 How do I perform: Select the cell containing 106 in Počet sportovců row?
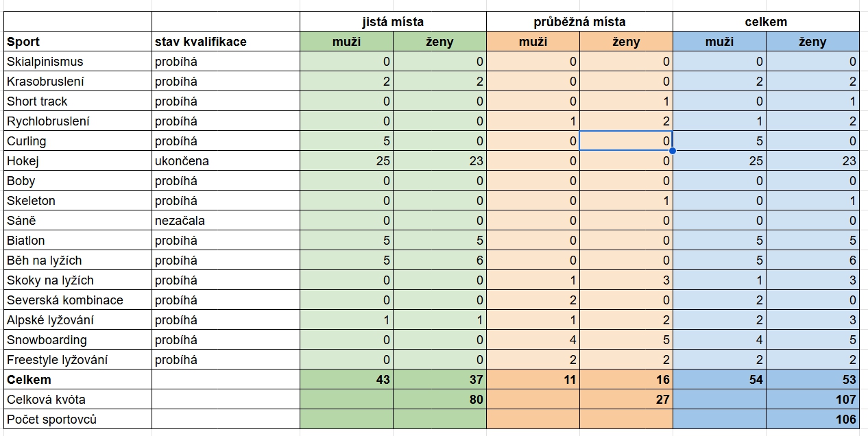(x=812, y=420)
